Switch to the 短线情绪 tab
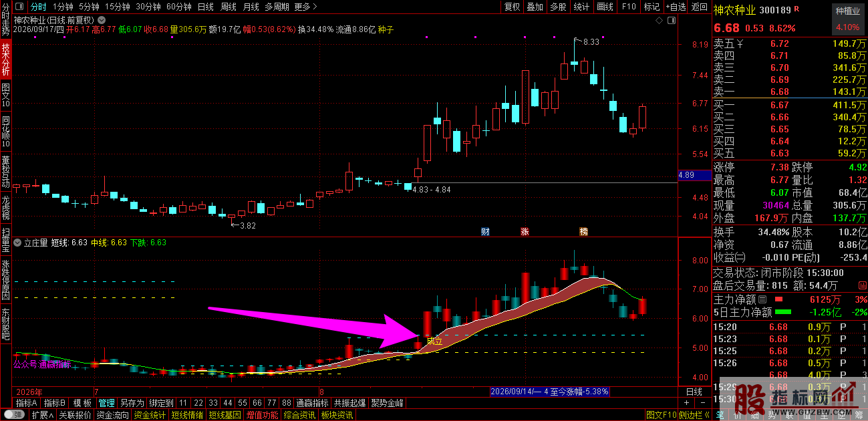This screenshot has width=868, height=421. [188, 415]
